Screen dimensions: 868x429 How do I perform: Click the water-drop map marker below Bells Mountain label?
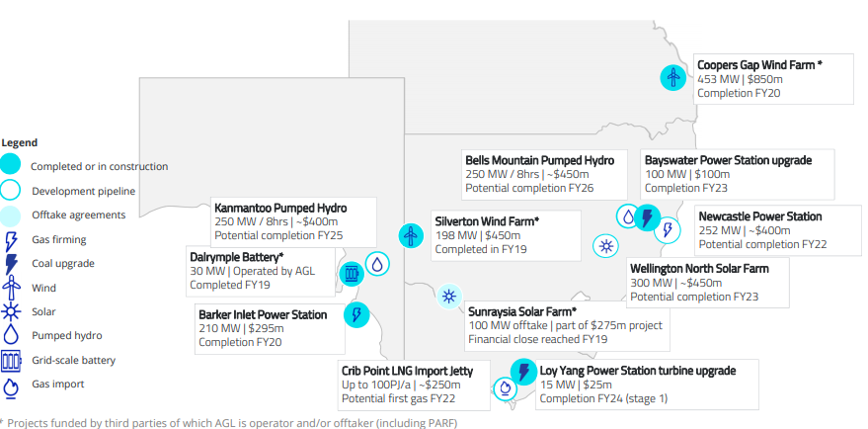point(628,216)
